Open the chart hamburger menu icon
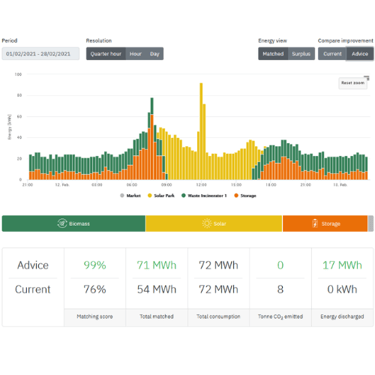375x375 pixels. (x=367, y=78)
